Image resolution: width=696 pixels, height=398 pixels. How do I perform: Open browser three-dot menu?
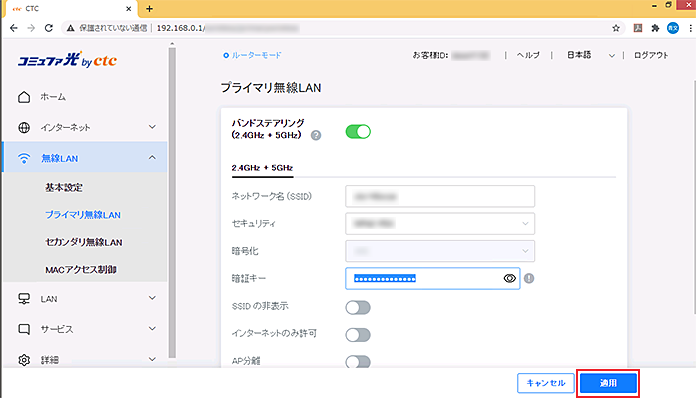tap(690, 28)
